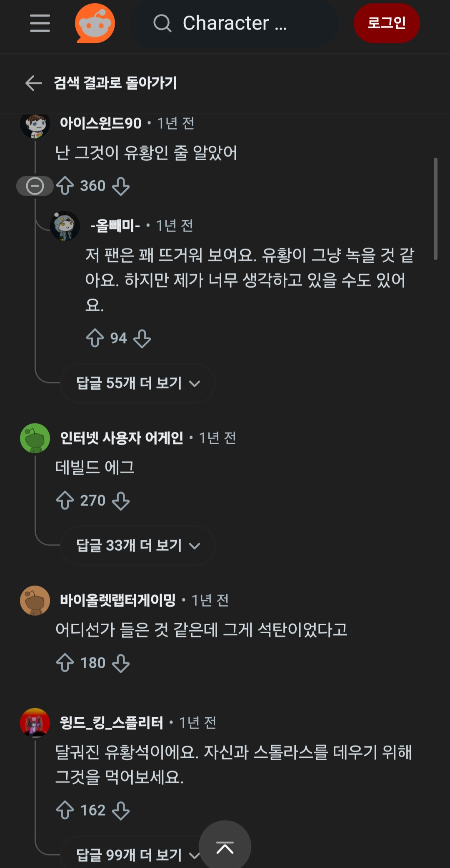This screenshot has height=868, width=450.
Task: Downvote the comment with 360 points
Action: [x=121, y=186]
